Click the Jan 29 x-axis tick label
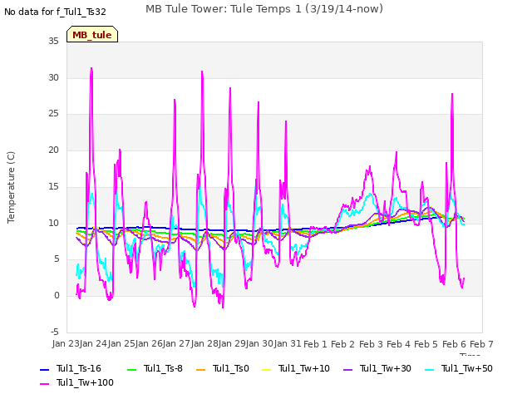This screenshot has height=399, width=532. pyautogui.click(x=232, y=343)
